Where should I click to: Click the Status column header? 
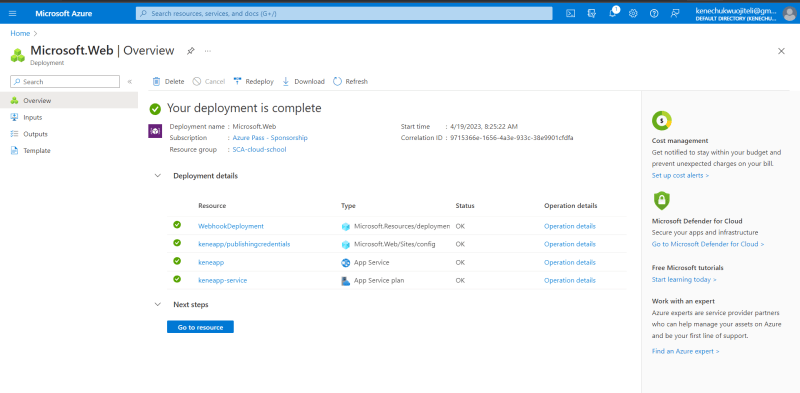point(465,206)
